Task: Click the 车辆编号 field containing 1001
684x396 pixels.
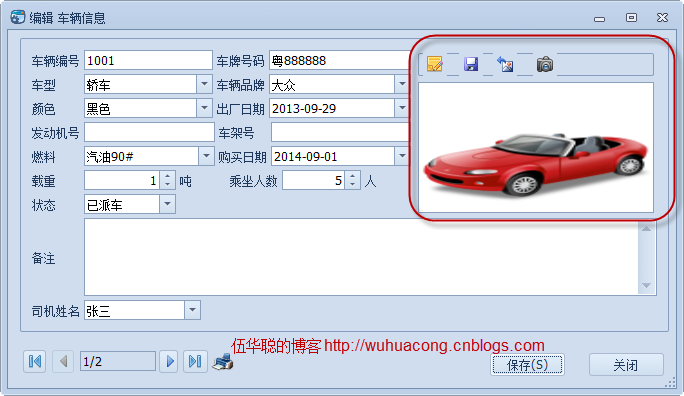Action: (x=148, y=60)
